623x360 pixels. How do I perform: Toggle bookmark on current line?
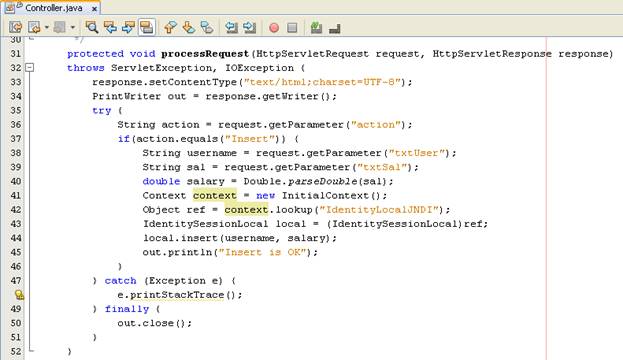pos(207,27)
